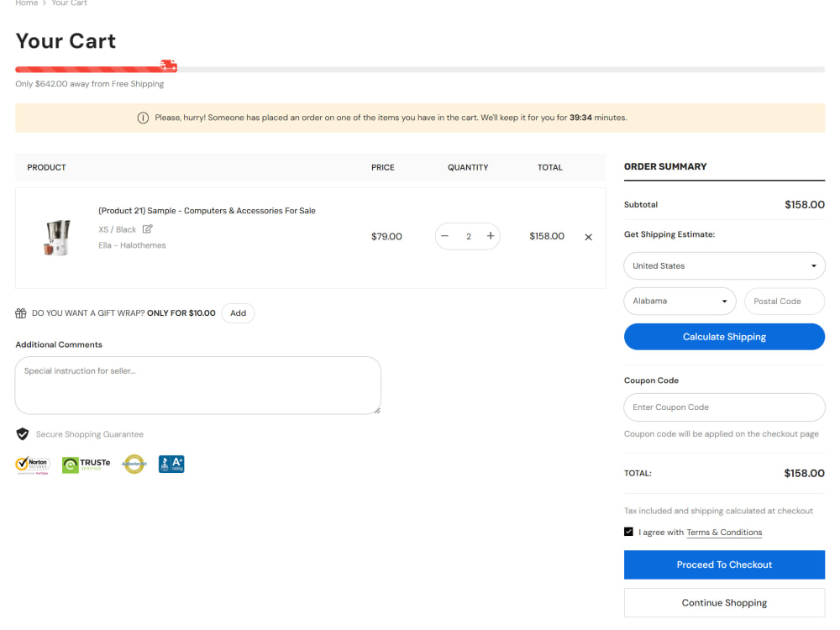Click the Secure Shopping Guarantee shield icon
Screen dimensions: 840x630
pos(22,434)
